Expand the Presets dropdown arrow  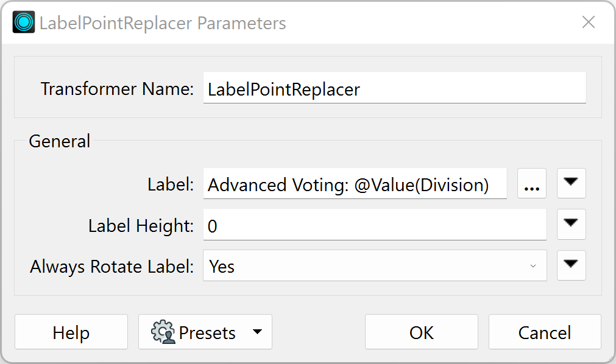coord(257,332)
